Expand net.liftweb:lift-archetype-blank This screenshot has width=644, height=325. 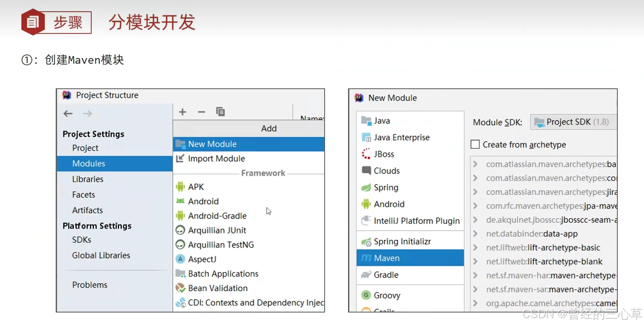point(475,261)
